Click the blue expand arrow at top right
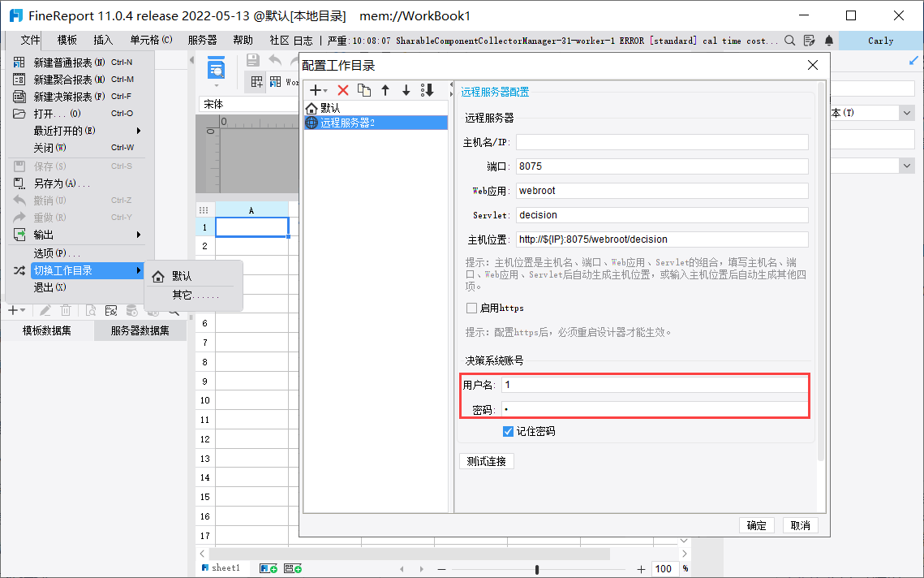The width and height of the screenshot is (924, 578). point(913,60)
